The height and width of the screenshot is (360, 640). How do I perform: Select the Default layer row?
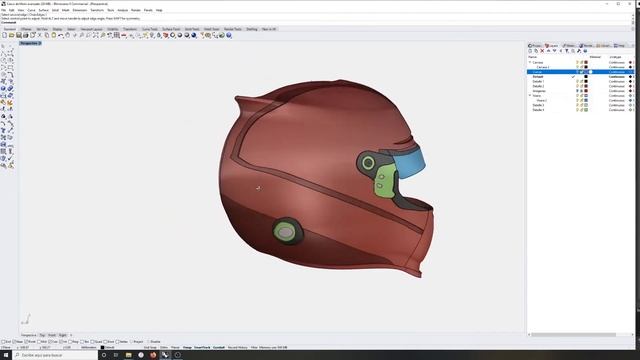(x=580, y=77)
